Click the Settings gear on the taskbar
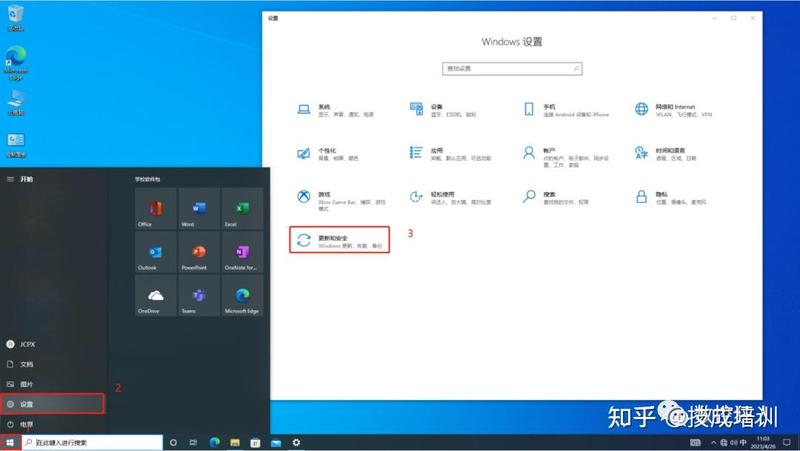800x451 pixels. 296,442
